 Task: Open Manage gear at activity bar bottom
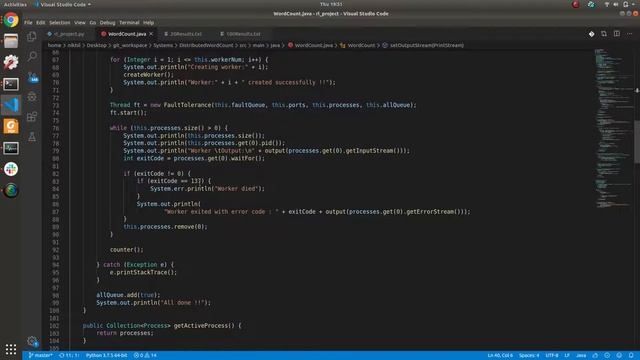(x=32, y=341)
